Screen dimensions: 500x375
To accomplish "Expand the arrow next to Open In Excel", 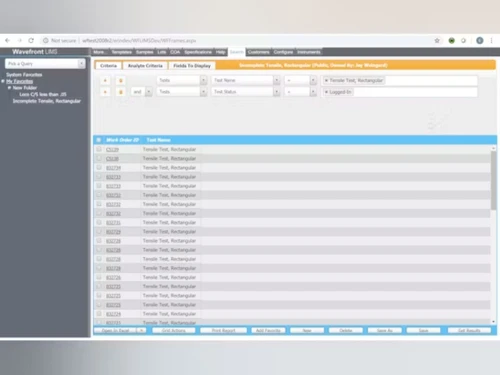I will [x=142, y=330].
